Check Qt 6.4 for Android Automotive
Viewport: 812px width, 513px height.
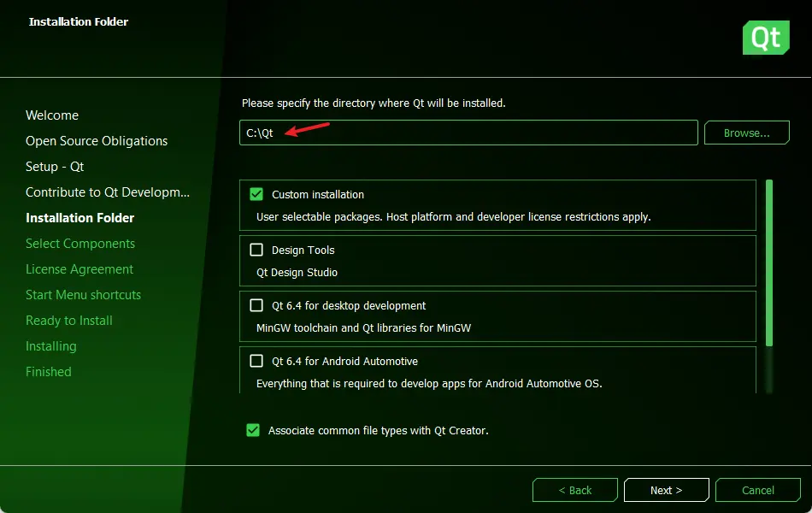pyautogui.click(x=256, y=361)
